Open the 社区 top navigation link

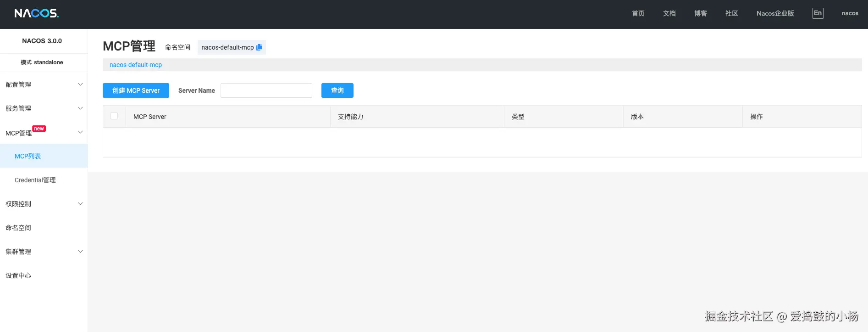point(732,13)
